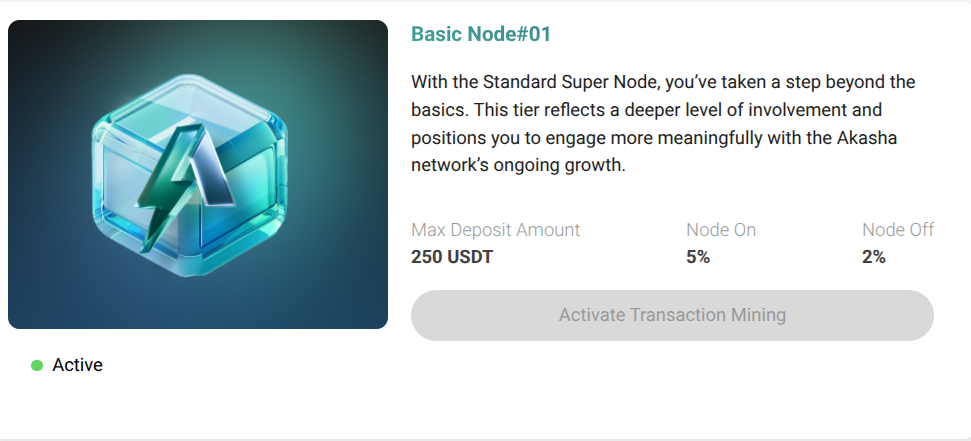This screenshot has height=441, width=971.
Task: Click the text 'network's ongoing growth'
Action: pyautogui.click(x=516, y=166)
